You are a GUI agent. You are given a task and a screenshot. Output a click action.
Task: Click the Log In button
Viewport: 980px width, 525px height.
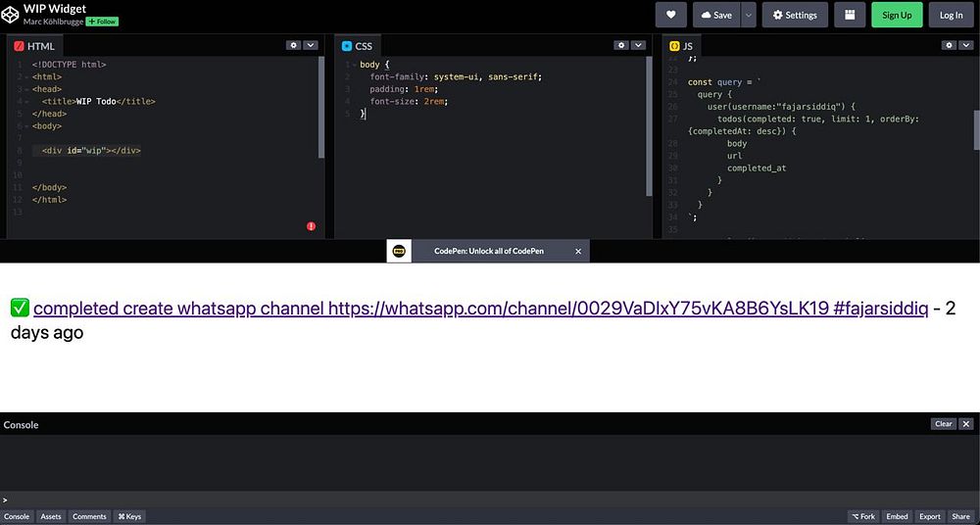951,15
